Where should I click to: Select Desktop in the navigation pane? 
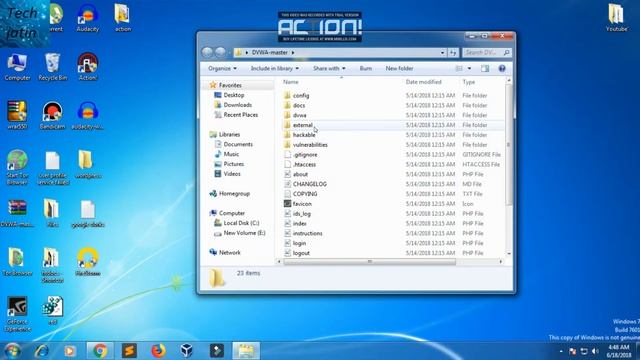(233, 95)
